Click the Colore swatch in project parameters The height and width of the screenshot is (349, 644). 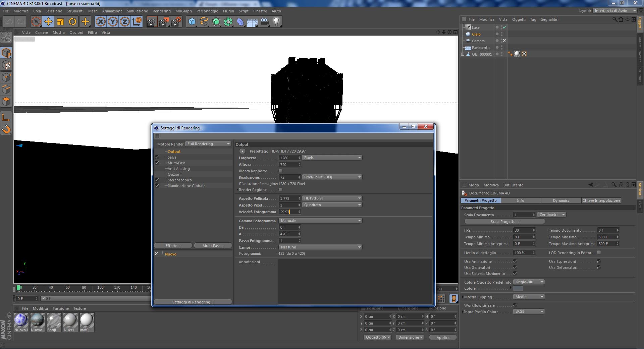518,288
